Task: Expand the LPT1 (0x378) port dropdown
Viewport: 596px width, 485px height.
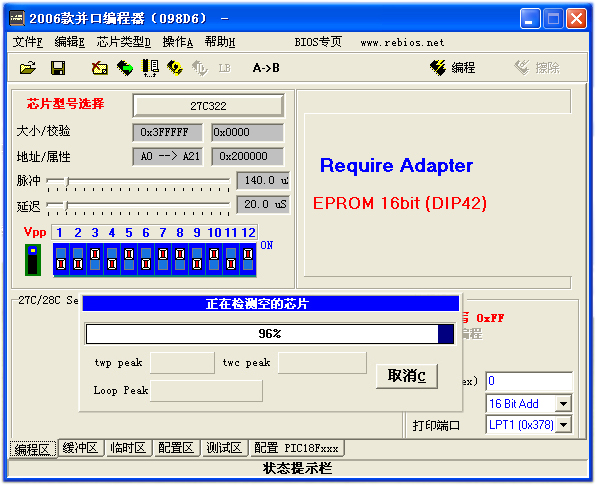Action: (x=563, y=425)
